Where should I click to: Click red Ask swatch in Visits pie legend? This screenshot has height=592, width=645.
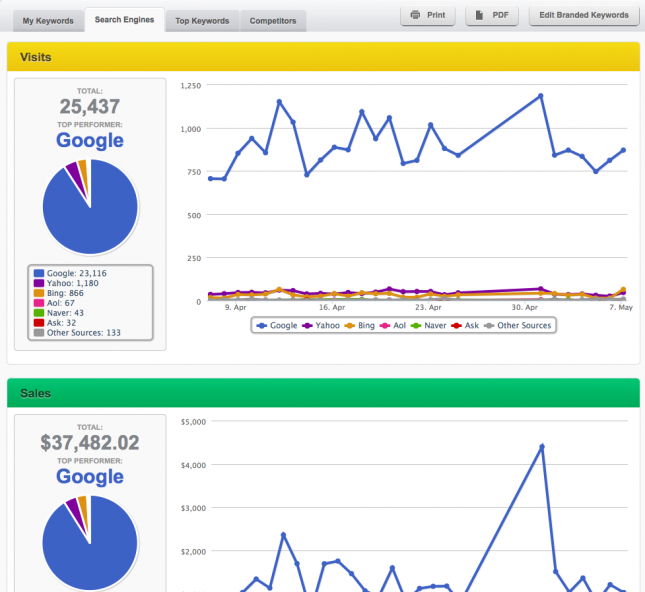pyautogui.click(x=39, y=323)
